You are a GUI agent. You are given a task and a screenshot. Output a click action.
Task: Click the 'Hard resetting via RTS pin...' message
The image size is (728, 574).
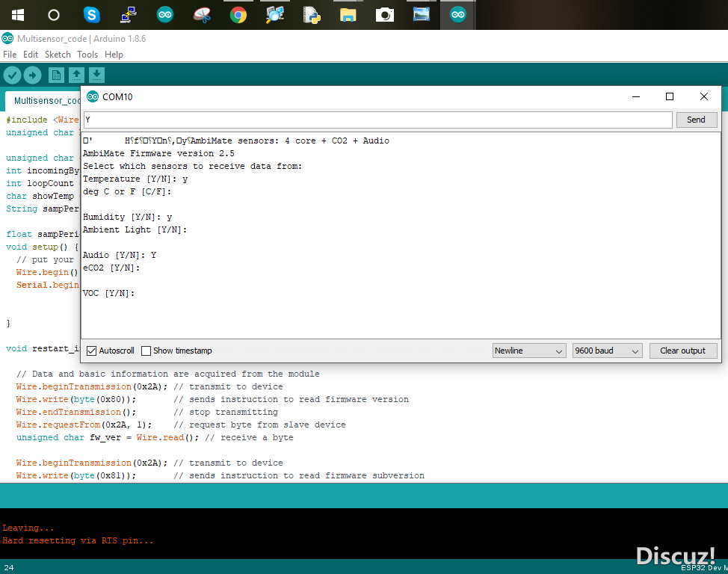[78, 540]
